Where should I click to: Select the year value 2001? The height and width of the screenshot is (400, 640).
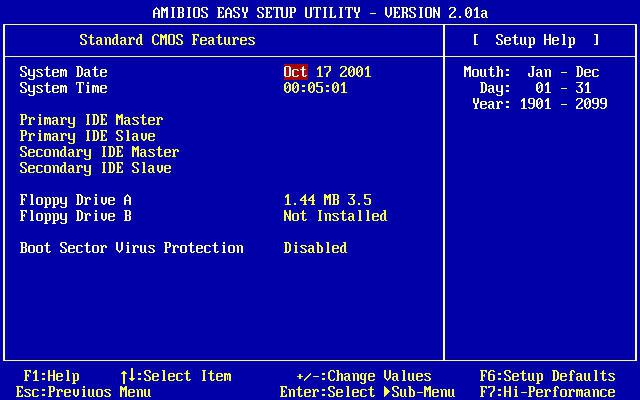[x=355, y=72]
